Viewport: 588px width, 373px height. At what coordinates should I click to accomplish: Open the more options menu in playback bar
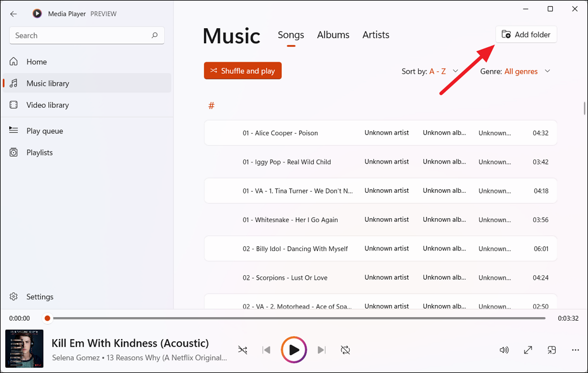tap(575, 349)
